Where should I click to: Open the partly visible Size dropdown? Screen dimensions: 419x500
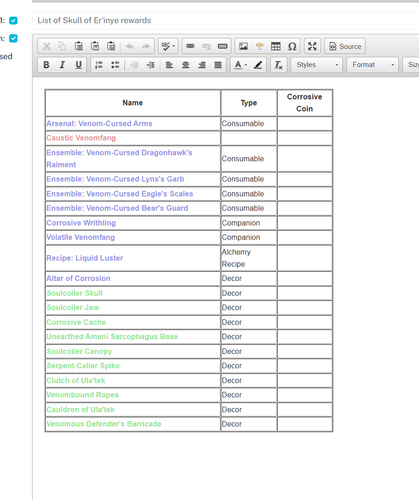[411, 65]
